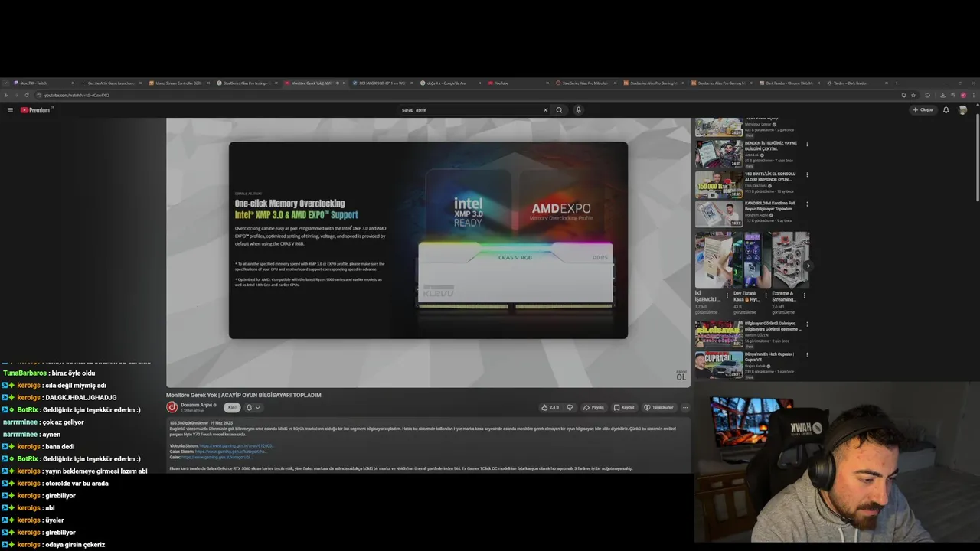
Task: Click the Teşekkürler thanks button
Action: 658,407
